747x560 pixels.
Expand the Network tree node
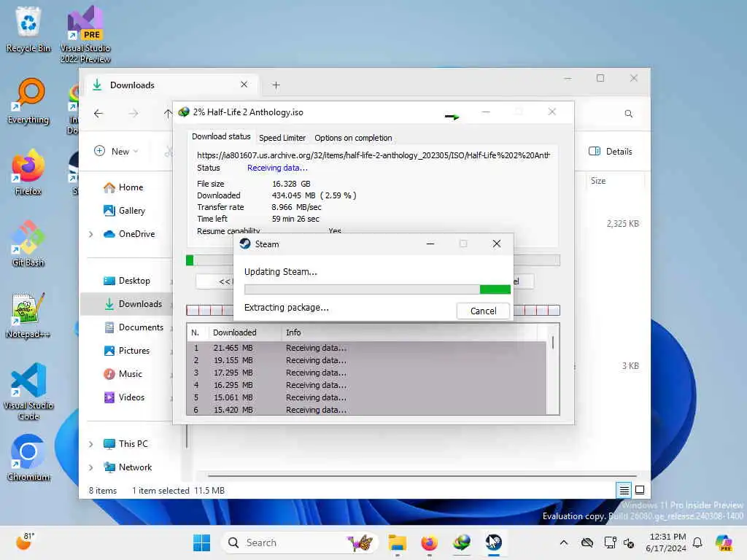[90, 467]
